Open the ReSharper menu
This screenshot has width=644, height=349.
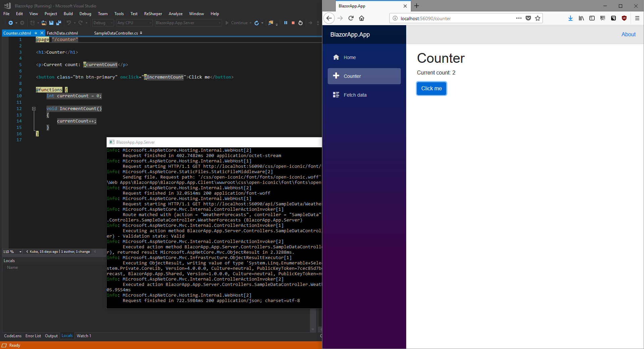153,14
